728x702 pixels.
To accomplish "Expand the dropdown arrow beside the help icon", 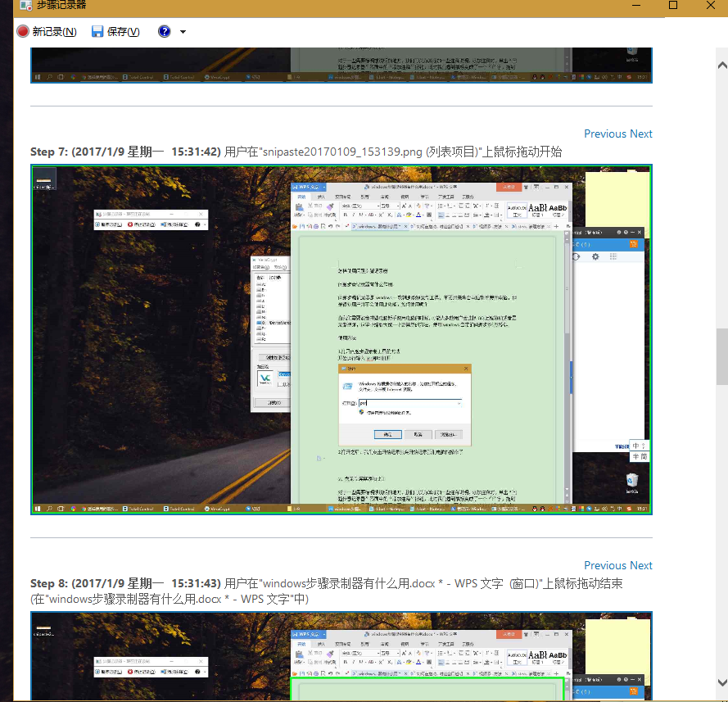I will (x=183, y=32).
